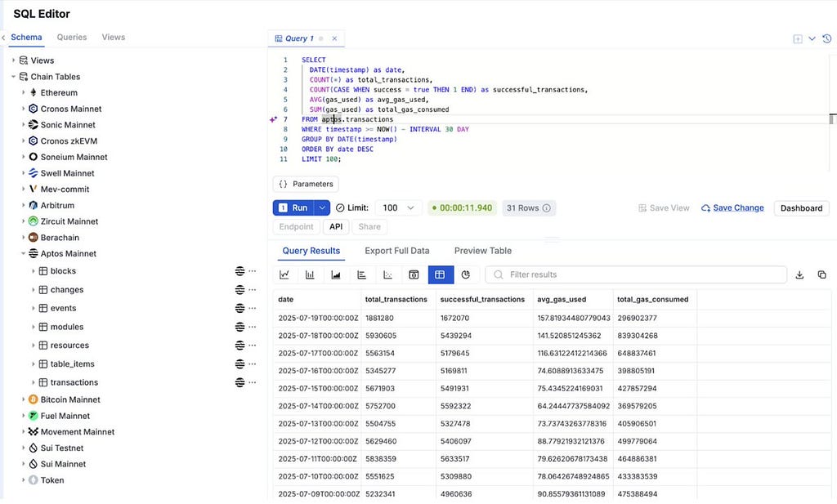The width and height of the screenshot is (837, 504).
Task: Sort by total_transactions column header
Action: coord(396,300)
